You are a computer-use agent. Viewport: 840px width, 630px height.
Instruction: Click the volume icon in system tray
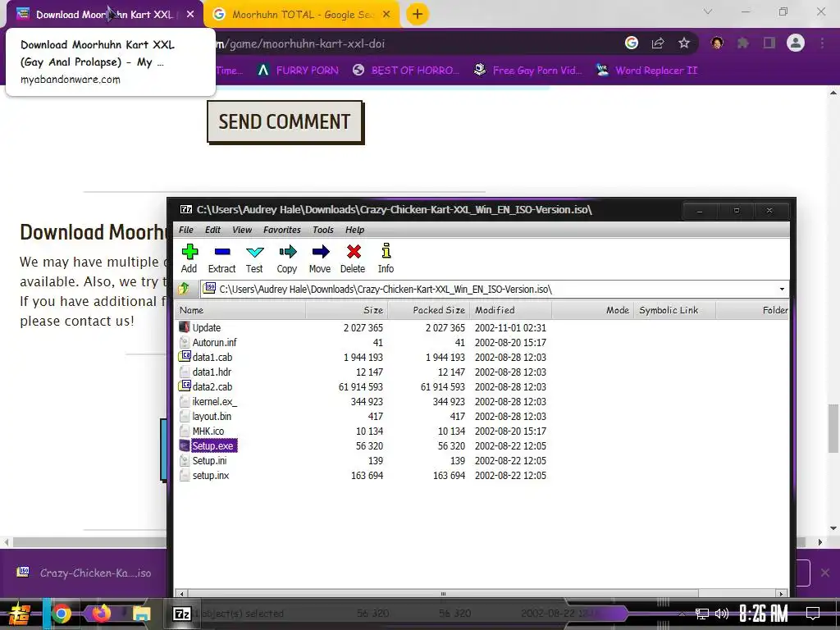(722, 614)
